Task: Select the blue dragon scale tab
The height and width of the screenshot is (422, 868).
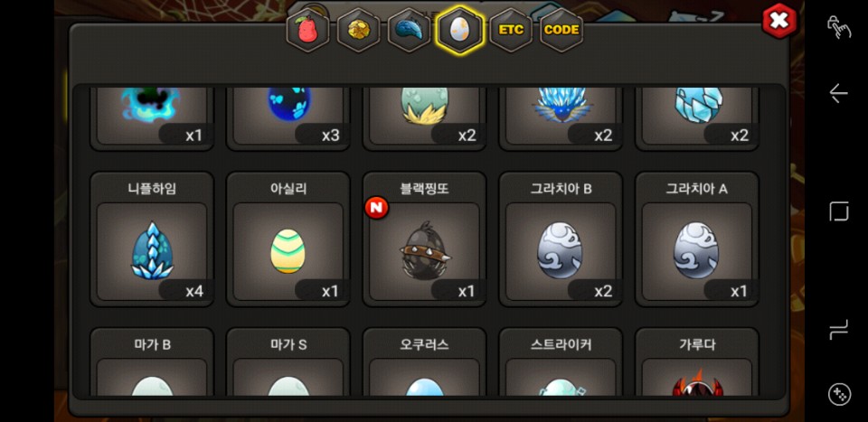Action: coord(409,30)
